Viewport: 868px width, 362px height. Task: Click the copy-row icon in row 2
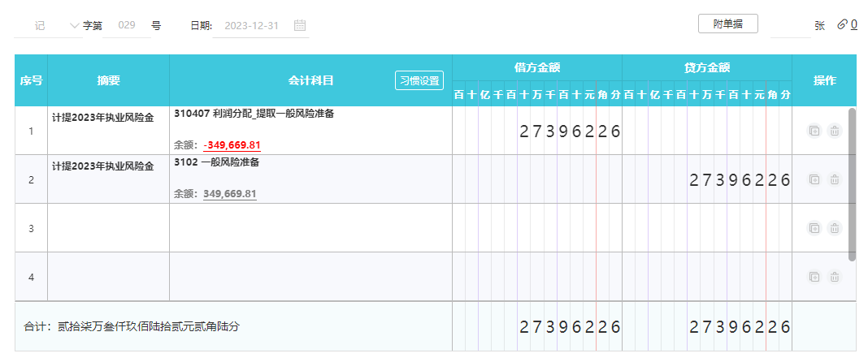click(814, 179)
